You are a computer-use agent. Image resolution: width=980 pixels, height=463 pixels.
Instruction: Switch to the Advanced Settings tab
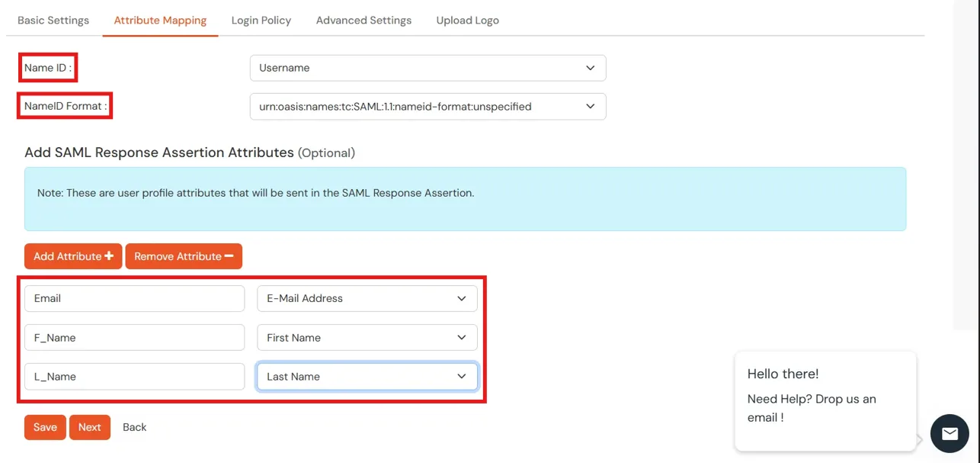[x=363, y=20]
